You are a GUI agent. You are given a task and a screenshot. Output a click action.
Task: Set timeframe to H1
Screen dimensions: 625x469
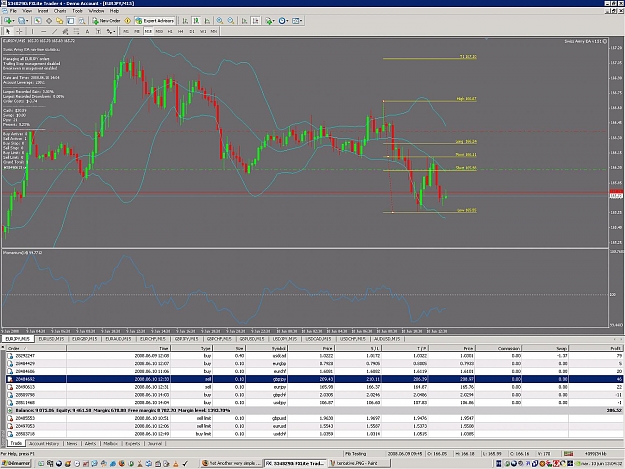pyautogui.click(x=170, y=31)
